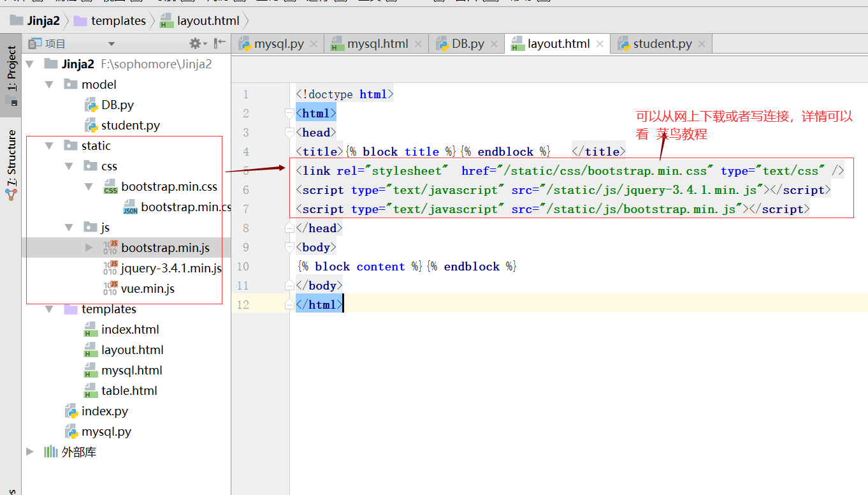Image resolution: width=868 pixels, height=495 pixels.
Task: Collapse the html tag fold marker on line 2
Action: point(290,113)
